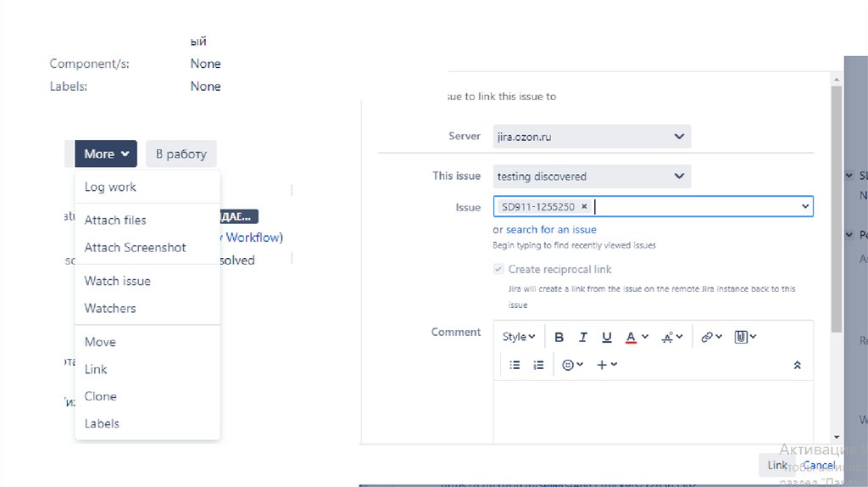
Task: Cancel the link issue dialog
Action: 820,466
